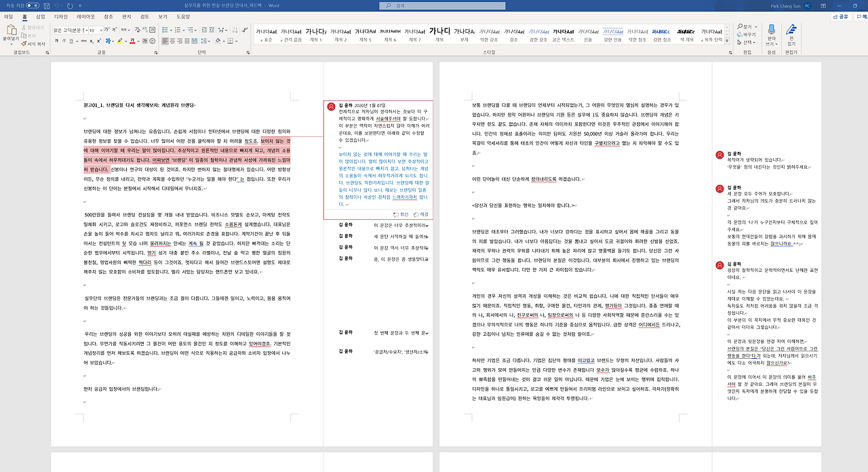Open the paragraph dialog launcher in 단락 group
Image resolution: width=868 pixels, height=472 pixels.
(x=249, y=52)
